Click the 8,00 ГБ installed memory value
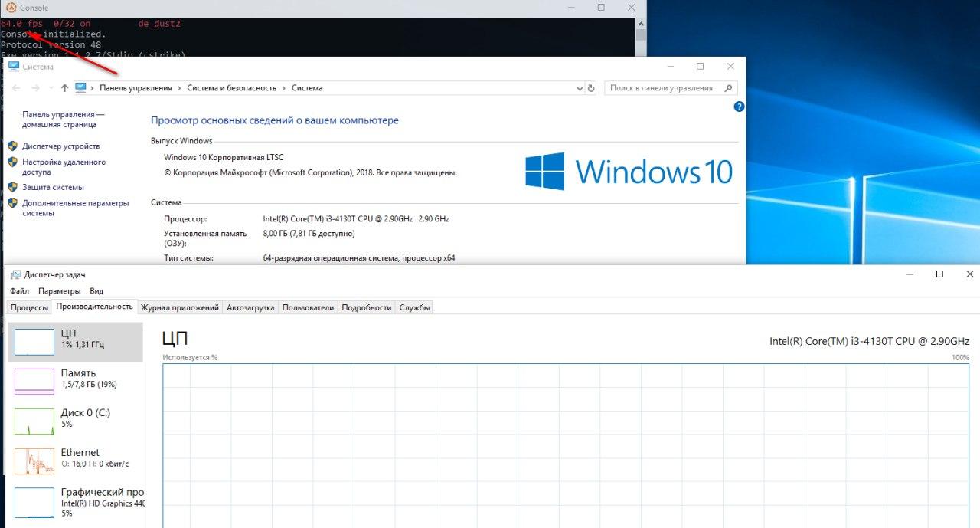The image size is (980, 528). click(x=309, y=233)
